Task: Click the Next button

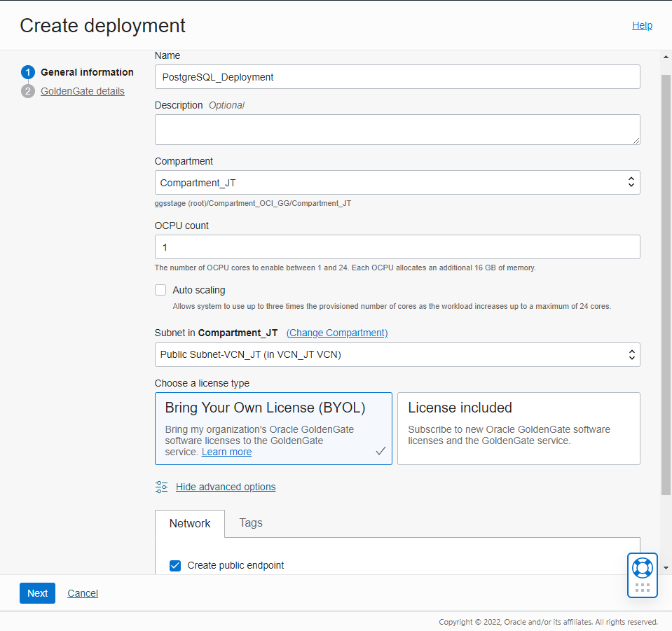Action: click(37, 592)
